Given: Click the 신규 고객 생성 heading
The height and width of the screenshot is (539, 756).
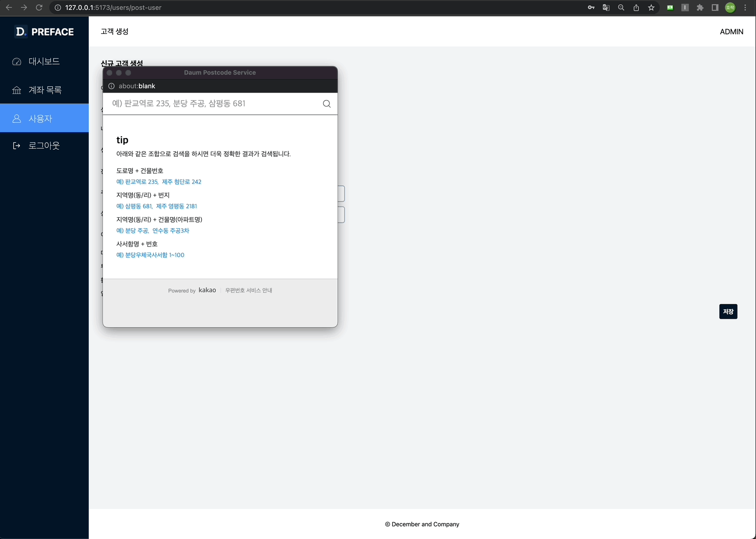Looking at the screenshot, I should [122, 63].
